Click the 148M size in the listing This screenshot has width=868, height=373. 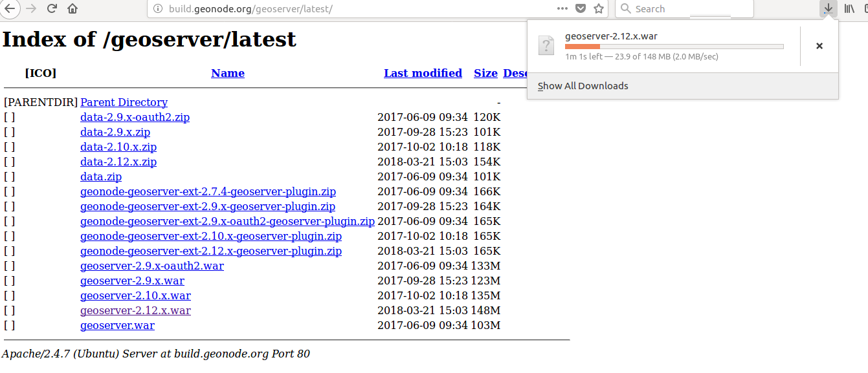pos(485,310)
